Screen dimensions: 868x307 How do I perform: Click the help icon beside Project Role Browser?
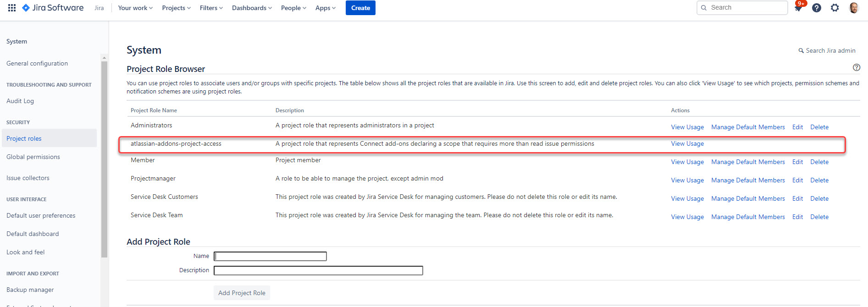(x=857, y=67)
